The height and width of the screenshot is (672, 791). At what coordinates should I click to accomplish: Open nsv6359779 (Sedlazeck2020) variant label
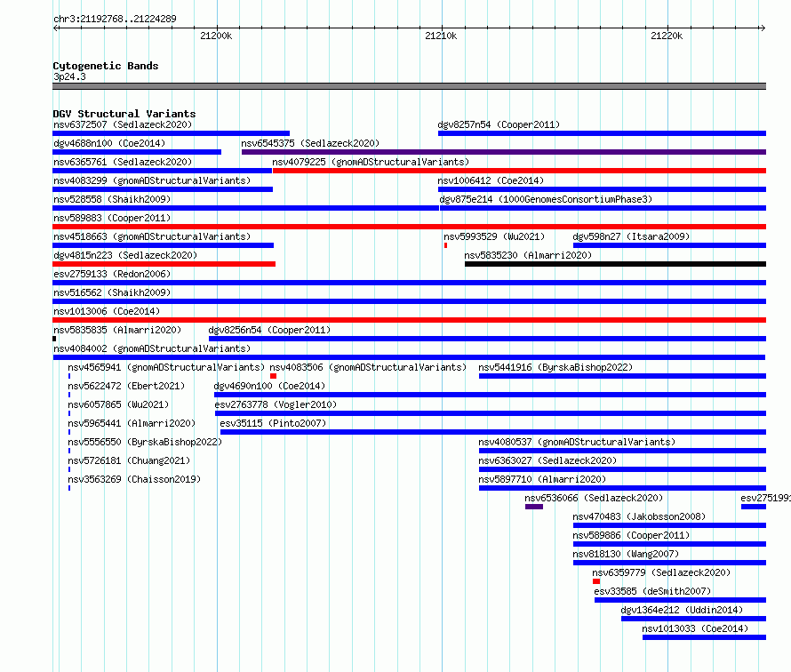[661, 572]
